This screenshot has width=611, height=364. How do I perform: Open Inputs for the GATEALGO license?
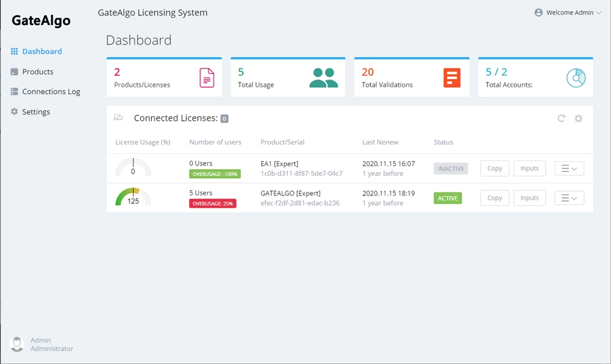(x=530, y=198)
